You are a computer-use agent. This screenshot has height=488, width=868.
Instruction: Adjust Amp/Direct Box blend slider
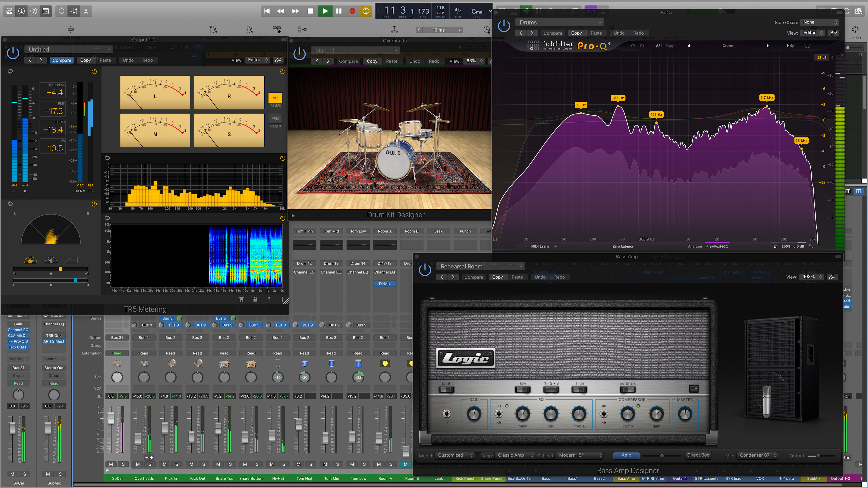tap(662, 456)
